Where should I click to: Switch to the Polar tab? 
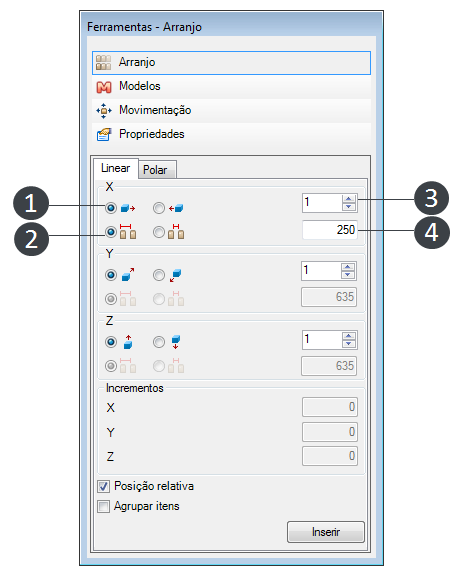click(157, 170)
